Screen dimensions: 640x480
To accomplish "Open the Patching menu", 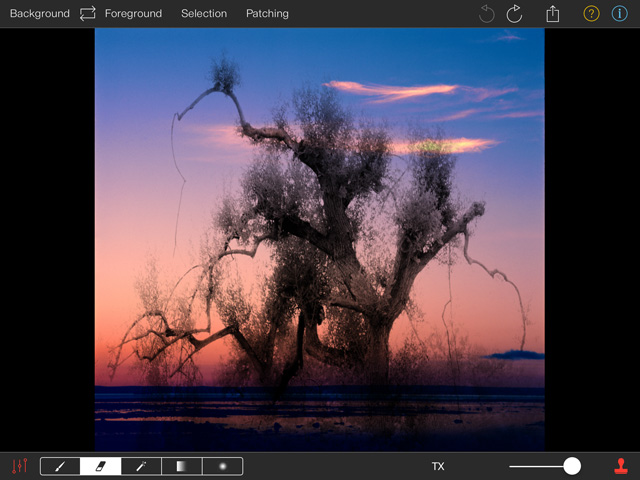I will (267, 13).
